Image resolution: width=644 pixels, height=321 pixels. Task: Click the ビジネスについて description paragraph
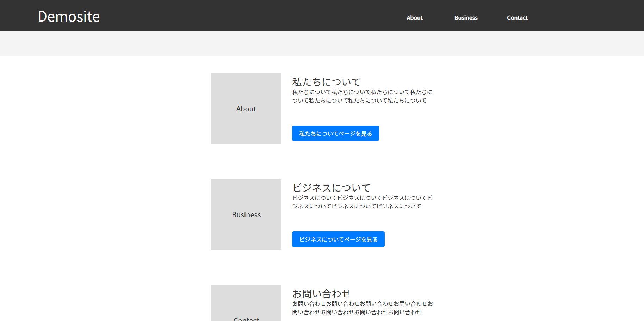(362, 202)
